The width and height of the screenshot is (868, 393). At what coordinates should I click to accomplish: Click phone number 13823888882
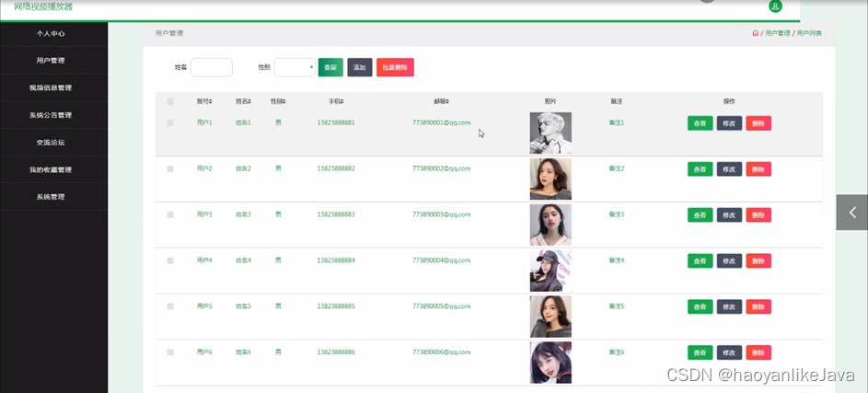[336, 168]
